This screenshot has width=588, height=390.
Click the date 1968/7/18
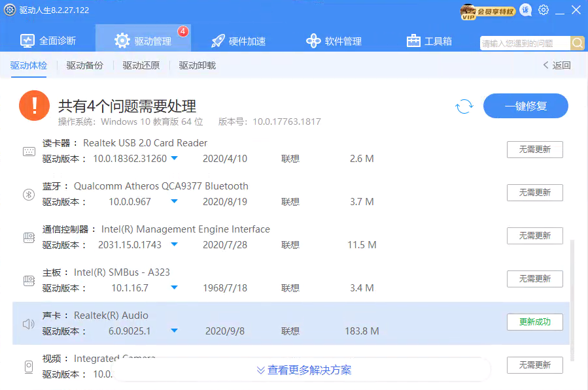pos(225,288)
